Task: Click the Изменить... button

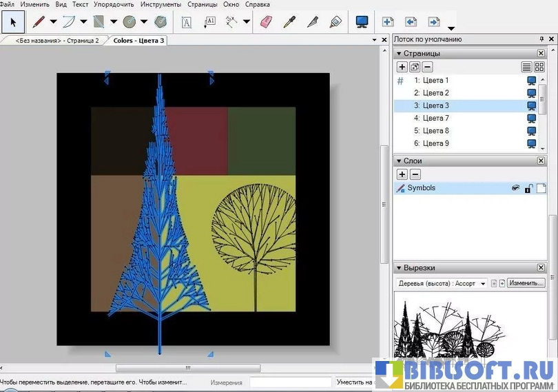Action: (526, 283)
